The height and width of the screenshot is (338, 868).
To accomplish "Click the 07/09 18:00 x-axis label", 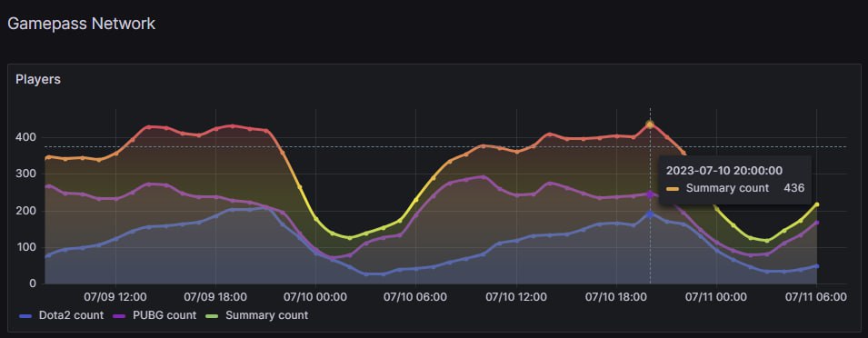I will click(x=215, y=297).
